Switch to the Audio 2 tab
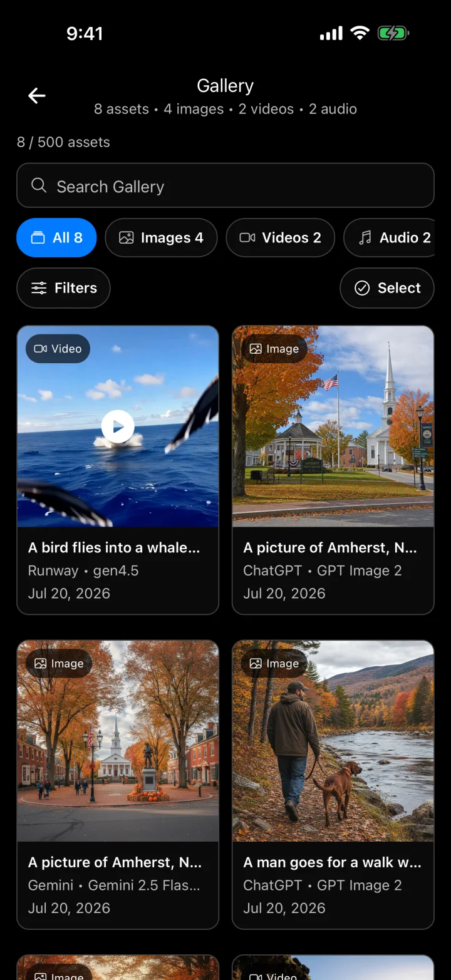The width and height of the screenshot is (451, 980). tap(390, 238)
